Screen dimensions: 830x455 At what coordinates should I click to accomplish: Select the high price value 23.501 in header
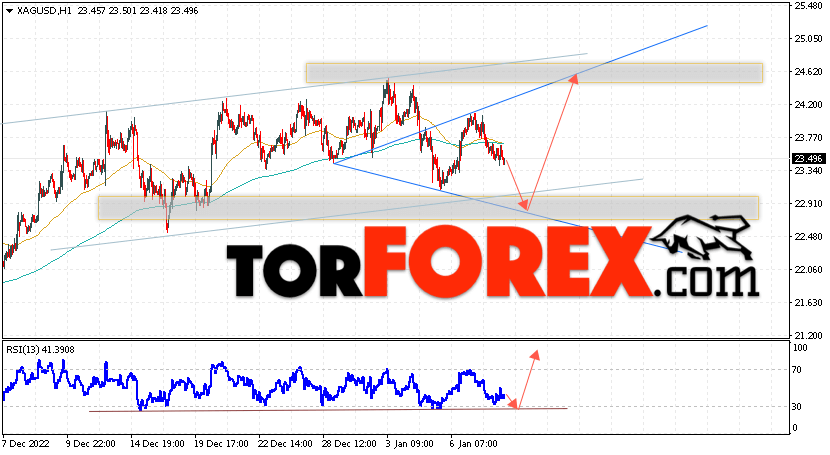[122, 11]
